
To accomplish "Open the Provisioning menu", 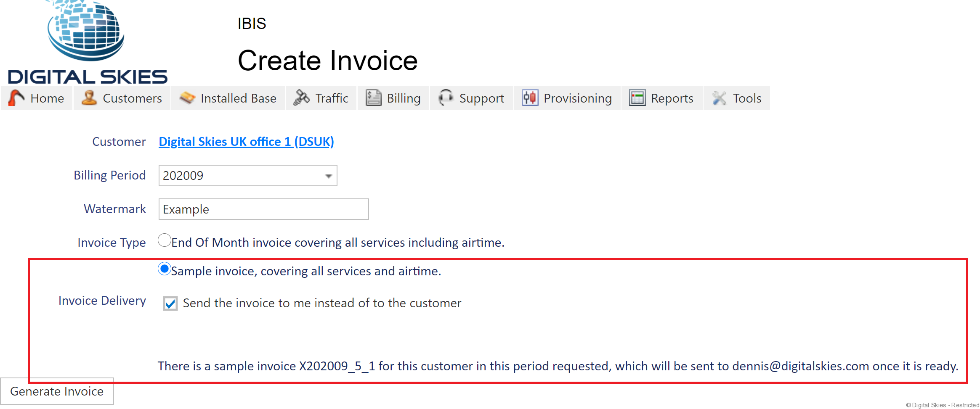I will (x=577, y=98).
